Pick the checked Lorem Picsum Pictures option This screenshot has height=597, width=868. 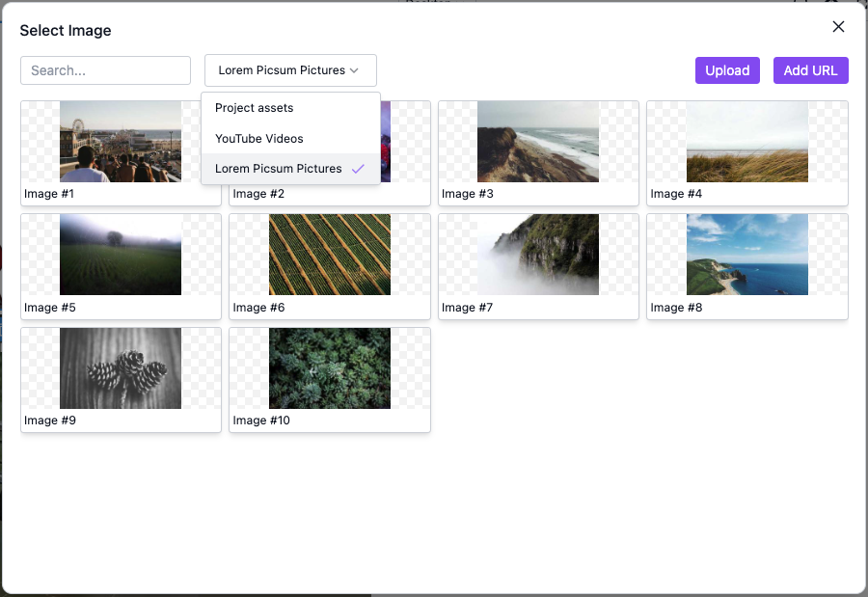coord(279,169)
